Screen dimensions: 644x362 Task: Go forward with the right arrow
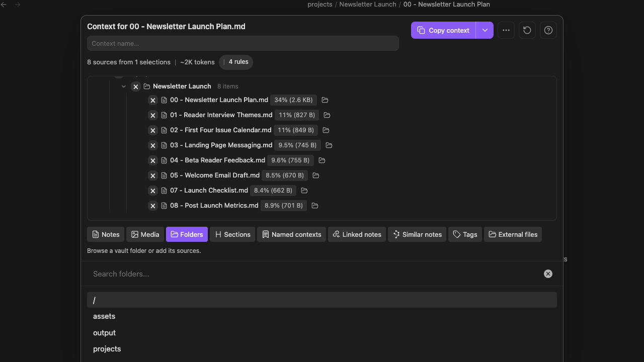18,5
